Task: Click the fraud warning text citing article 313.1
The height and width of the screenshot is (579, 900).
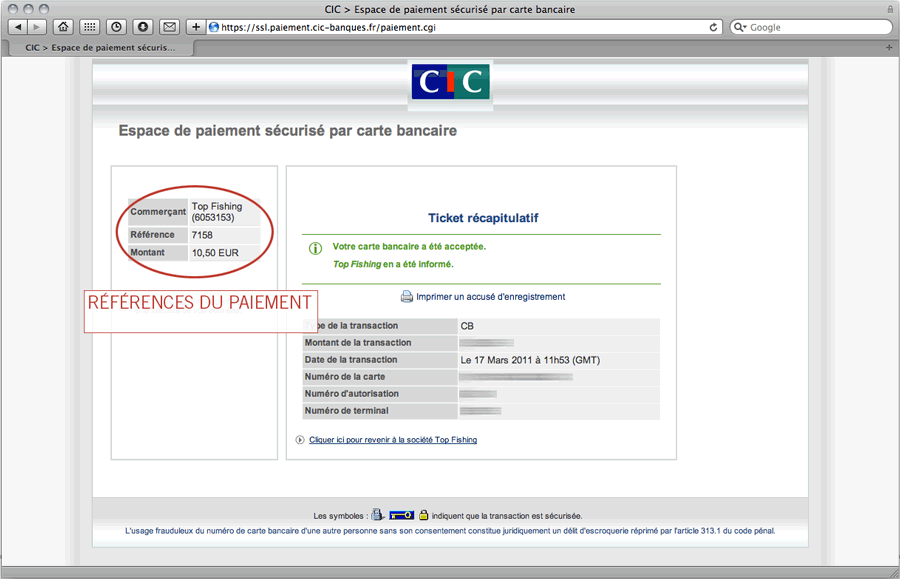Action: coord(450,531)
